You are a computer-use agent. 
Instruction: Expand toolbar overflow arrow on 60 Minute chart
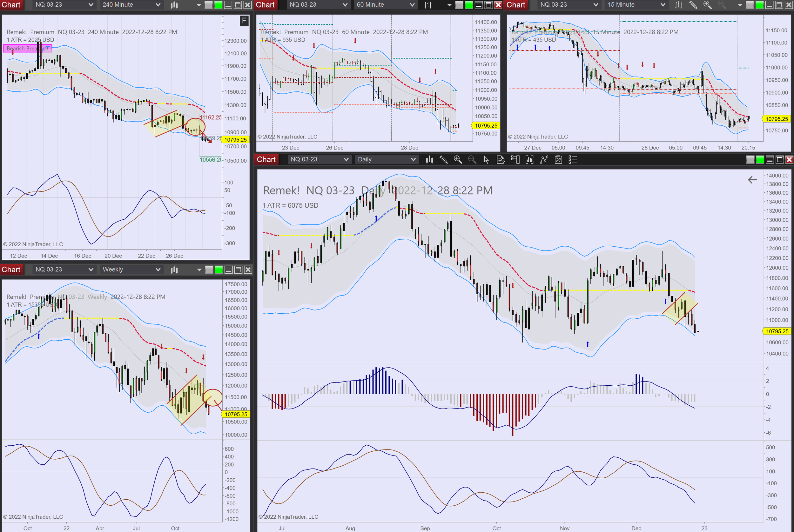pos(449,5)
